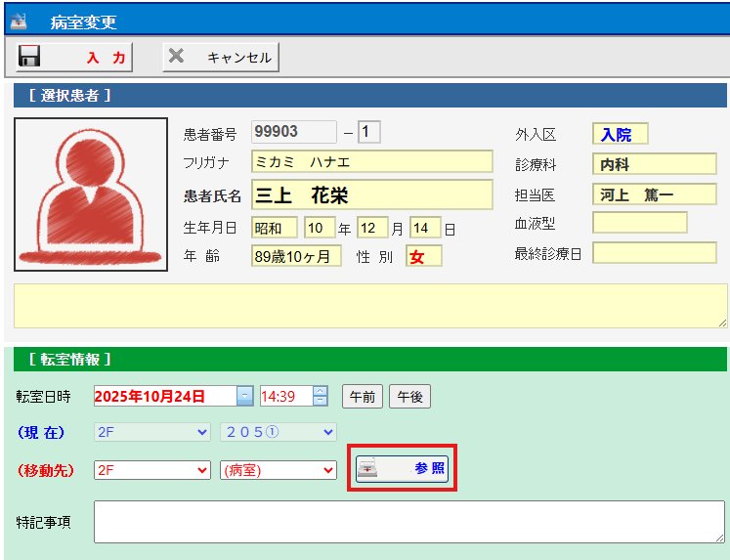Click the X キャンセル button
Image resolution: width=730 pixels, height=560 pixels.
(x=221, y=58)
